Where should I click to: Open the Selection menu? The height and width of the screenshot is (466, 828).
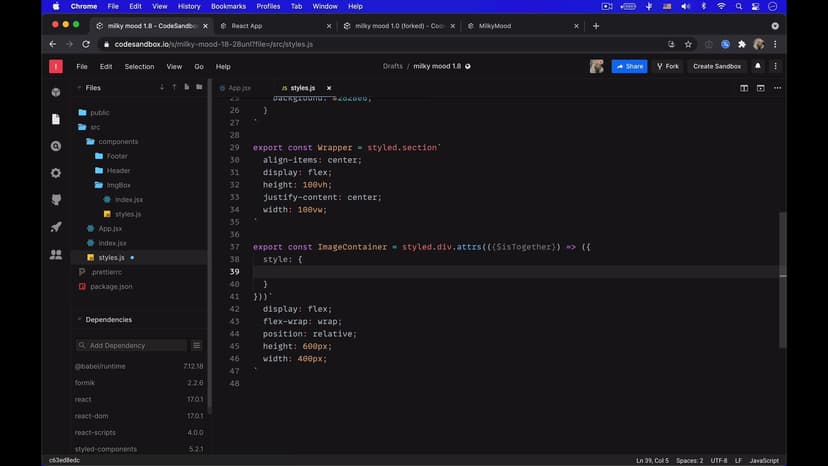point(139,66)
